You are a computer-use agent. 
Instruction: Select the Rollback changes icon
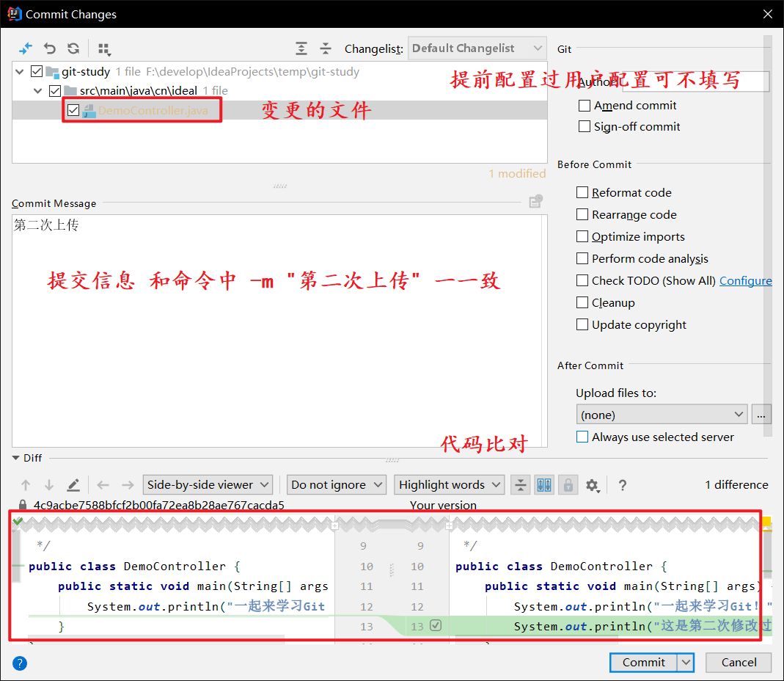[x=49, y=48]
